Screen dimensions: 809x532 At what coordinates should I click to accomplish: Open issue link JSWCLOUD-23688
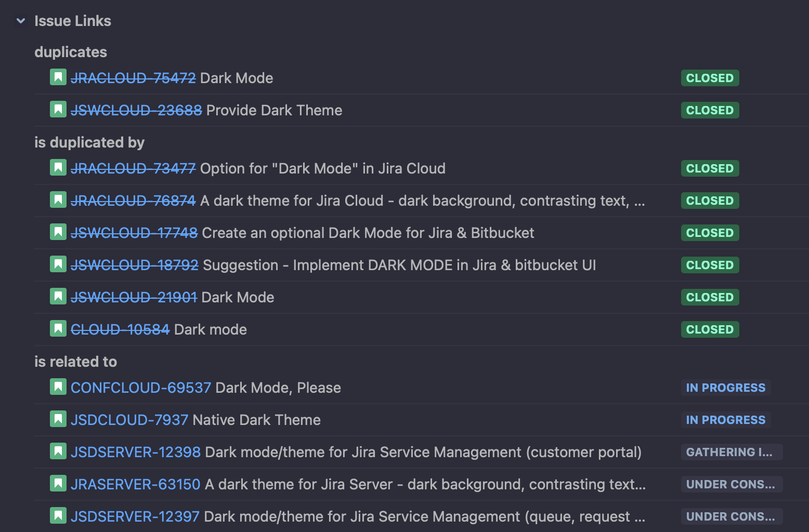(x=136, y=110)
